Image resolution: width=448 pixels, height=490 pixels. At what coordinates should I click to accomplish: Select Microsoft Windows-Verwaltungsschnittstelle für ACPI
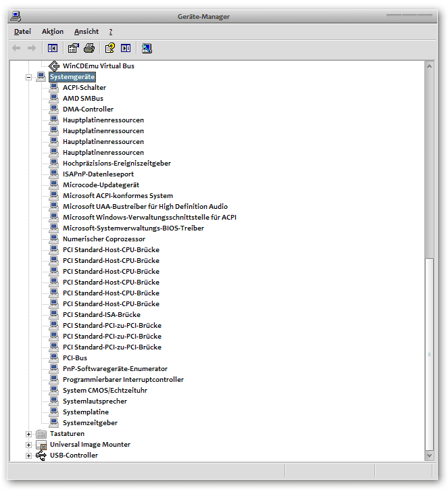[149, 217]
